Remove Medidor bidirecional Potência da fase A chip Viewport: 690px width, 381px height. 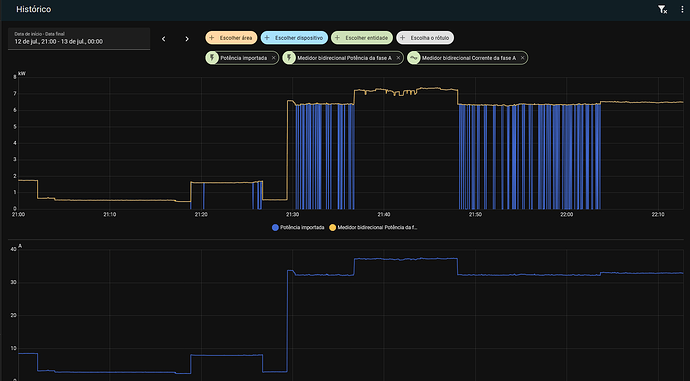[x=398, y=58]
